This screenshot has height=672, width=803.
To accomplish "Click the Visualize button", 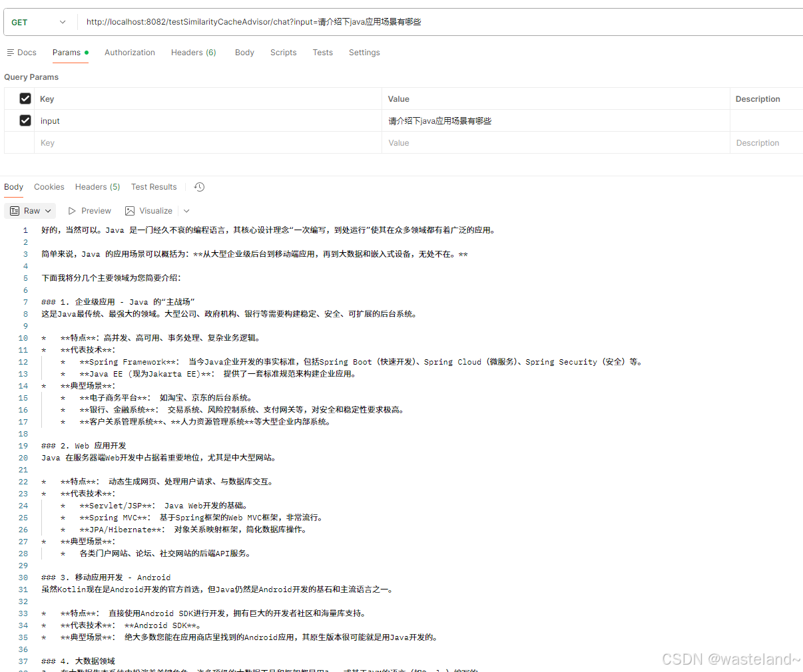I will 148,211.
